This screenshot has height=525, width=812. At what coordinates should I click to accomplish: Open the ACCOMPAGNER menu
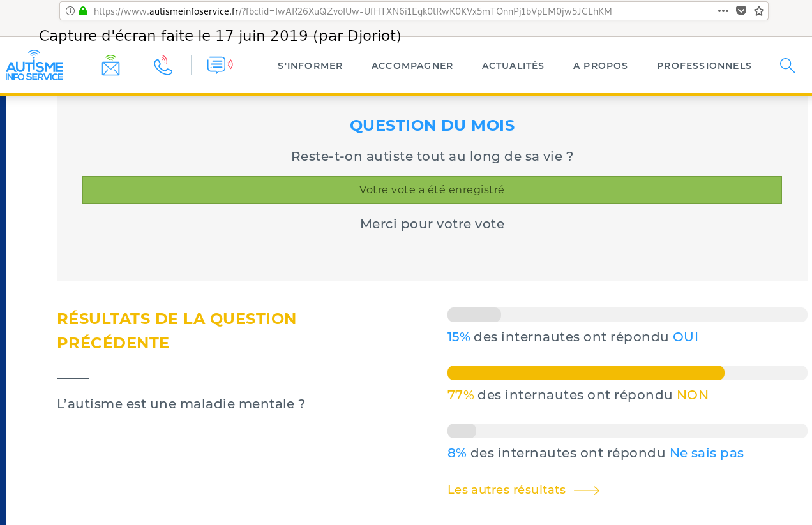pos(412,66)
